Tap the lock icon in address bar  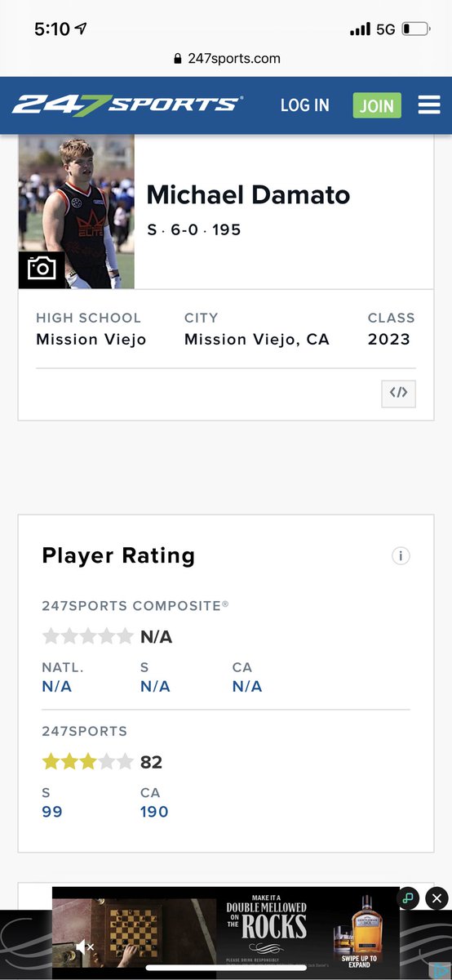click(178, 59)
